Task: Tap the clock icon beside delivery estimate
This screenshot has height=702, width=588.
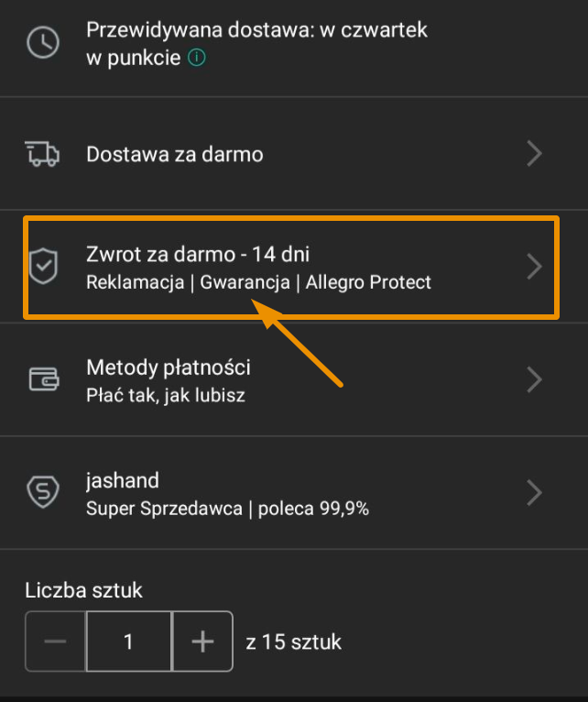Action: 43,43
